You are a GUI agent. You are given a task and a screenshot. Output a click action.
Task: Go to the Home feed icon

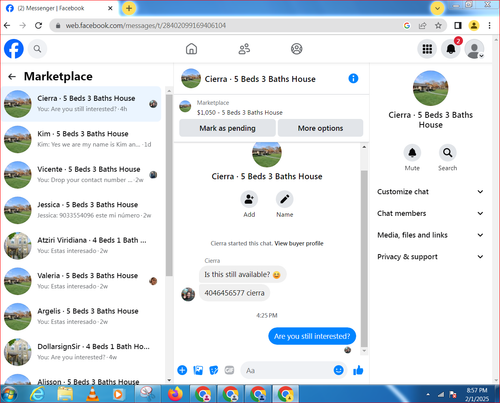pos(191,49)
